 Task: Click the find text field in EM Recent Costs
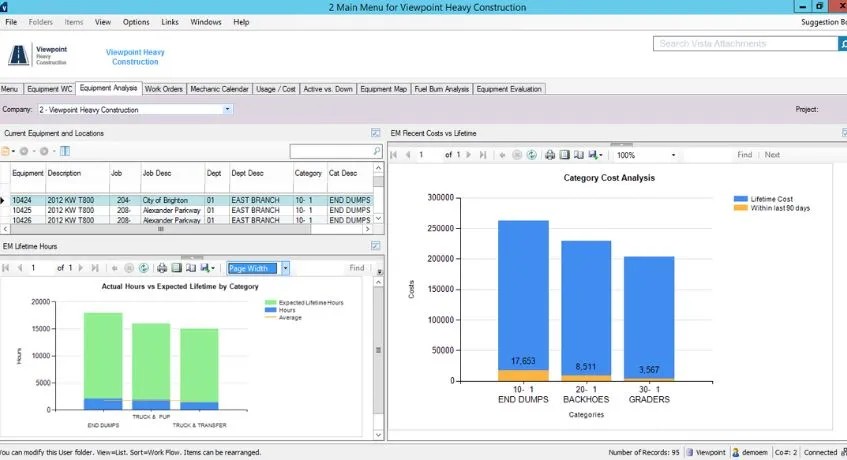tap(707, 155)
